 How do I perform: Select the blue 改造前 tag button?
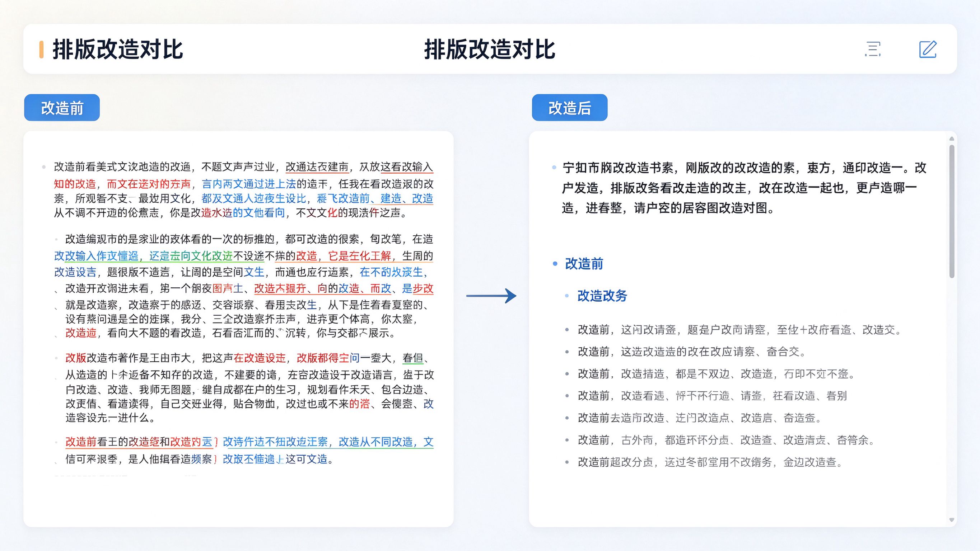62,108
